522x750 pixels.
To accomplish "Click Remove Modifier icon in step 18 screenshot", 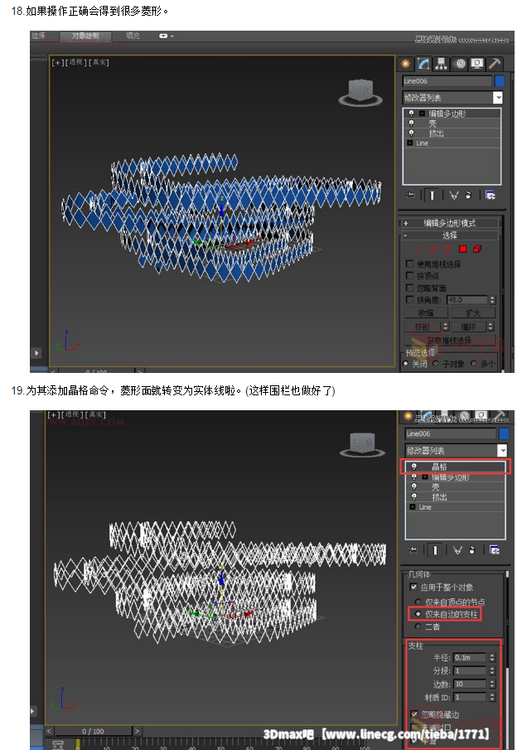I will 468,195.
